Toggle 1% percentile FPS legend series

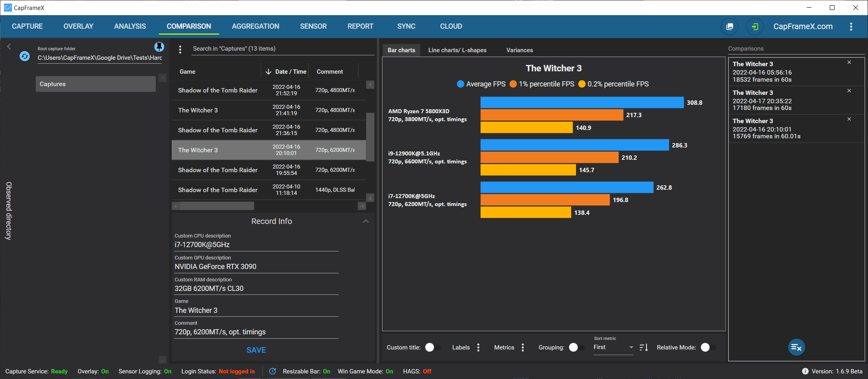click(542, 84)
